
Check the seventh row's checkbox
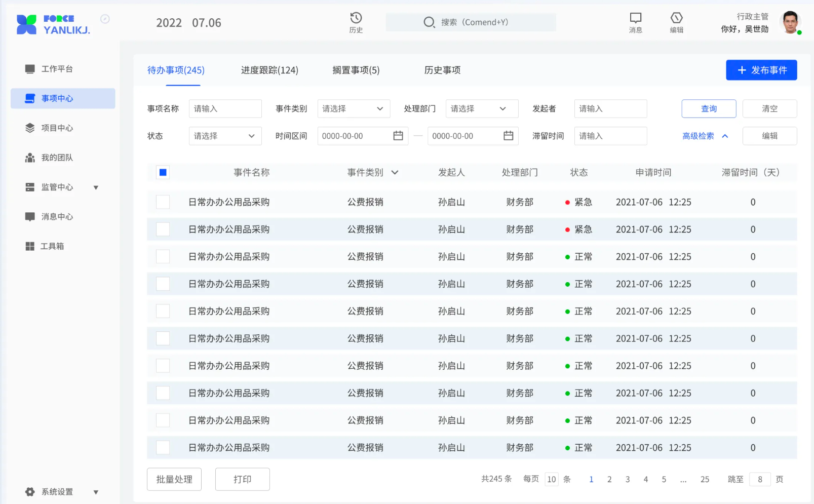(163, 366)
